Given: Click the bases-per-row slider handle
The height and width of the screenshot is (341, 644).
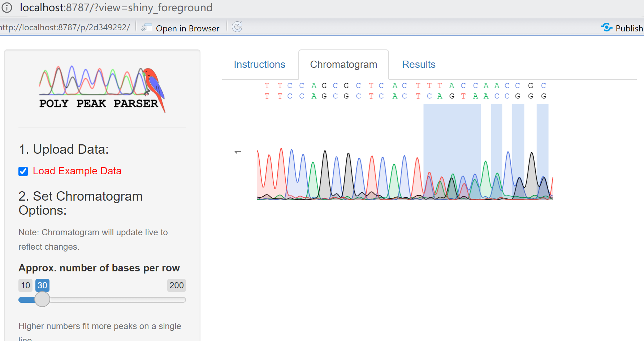Looking at the screenshot, I should point(42,300).
